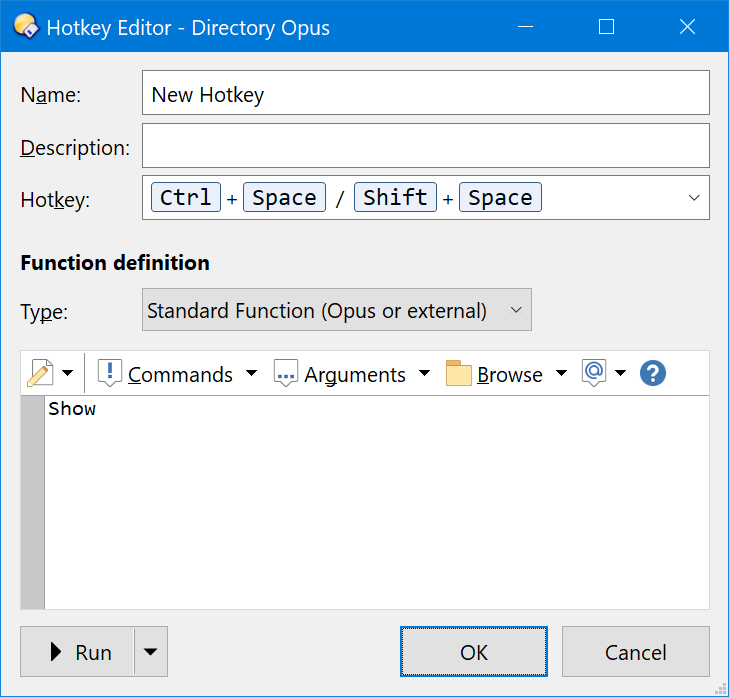
Task: Click the edit pencil icon in function toolbar
Action: pos(40,373)
